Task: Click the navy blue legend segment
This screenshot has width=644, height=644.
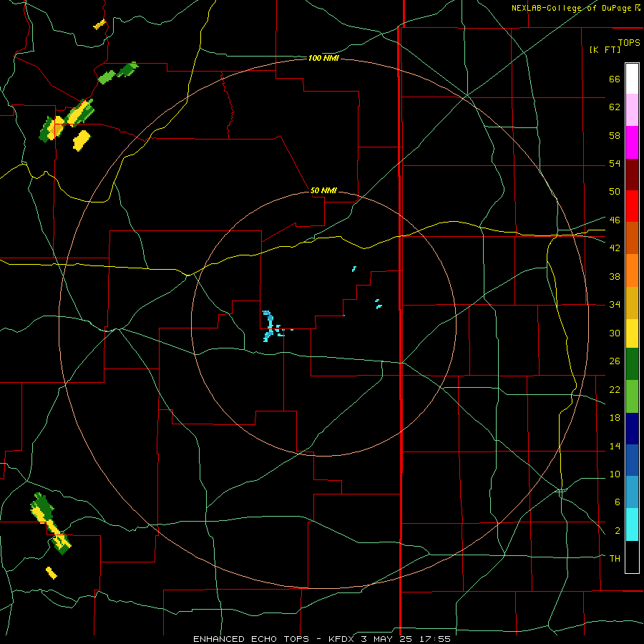Action: 632,429
